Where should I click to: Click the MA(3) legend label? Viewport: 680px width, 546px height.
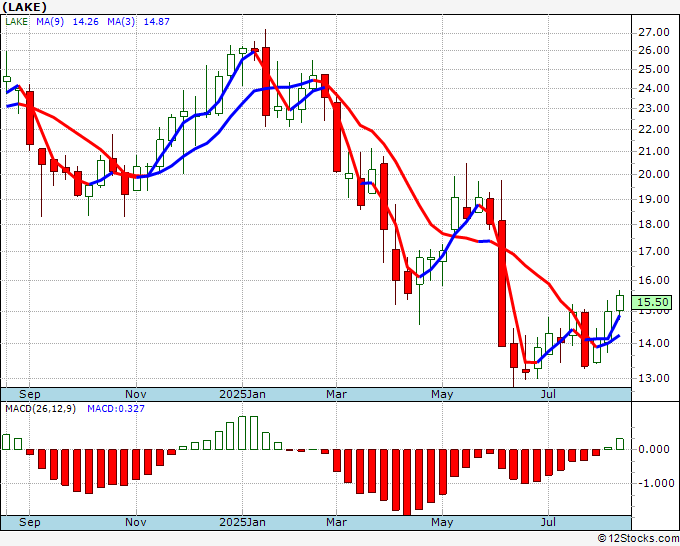(x=121, y=22)
